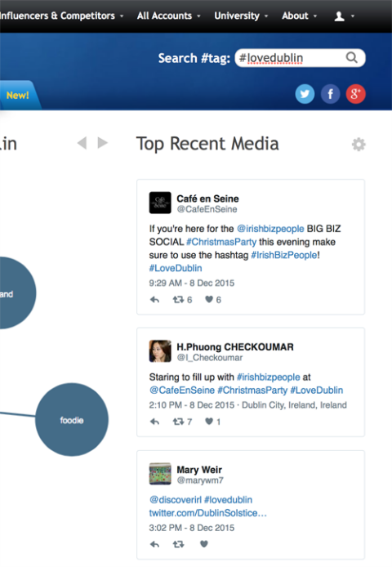Open #lovedublin hashtag in Mary Weir tweet
392x567 pixels.
pos(228,500)
